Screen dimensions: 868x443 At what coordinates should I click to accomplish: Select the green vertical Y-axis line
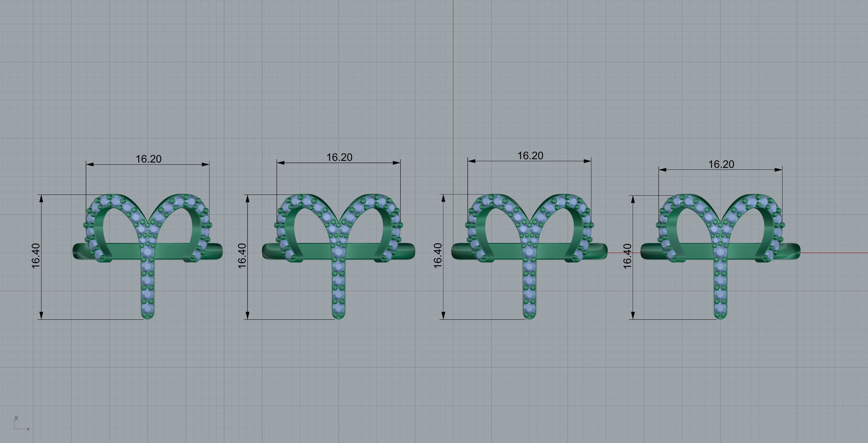click(x=453, y=121)
